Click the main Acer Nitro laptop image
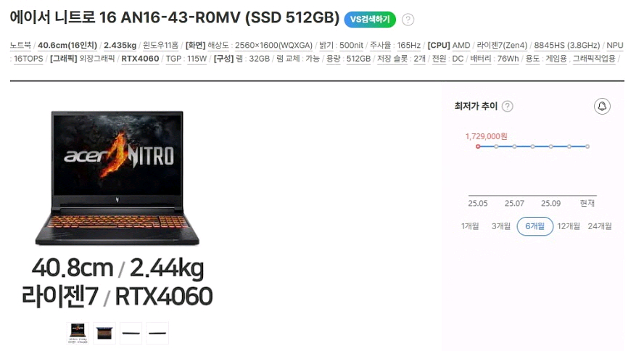This screenshot has height=351, width=644. pyautogui.click(x=117, y=178)
